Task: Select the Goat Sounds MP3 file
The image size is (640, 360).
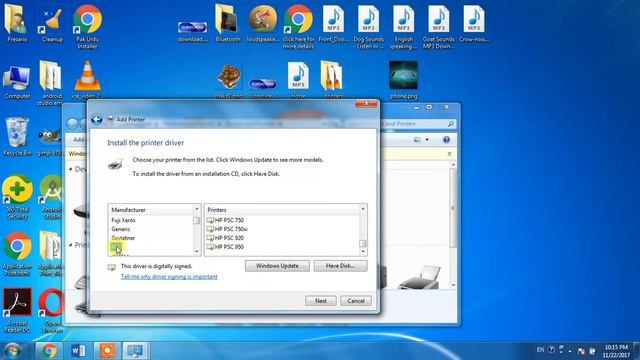Action: coord(439,27)
